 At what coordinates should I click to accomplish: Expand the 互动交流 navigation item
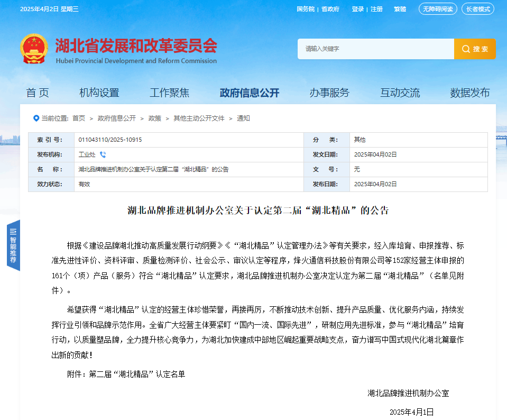[x=400, y=93]
